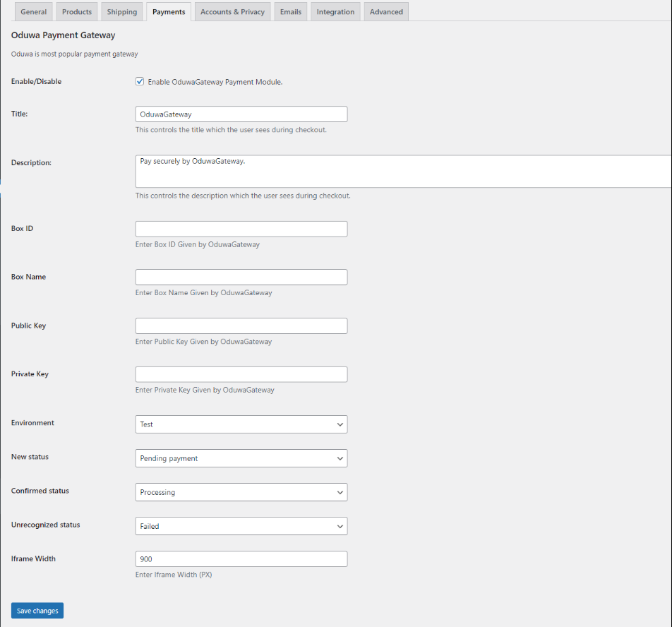Switch to the Integration tab
672x627 pixels.
click(335, 11)
